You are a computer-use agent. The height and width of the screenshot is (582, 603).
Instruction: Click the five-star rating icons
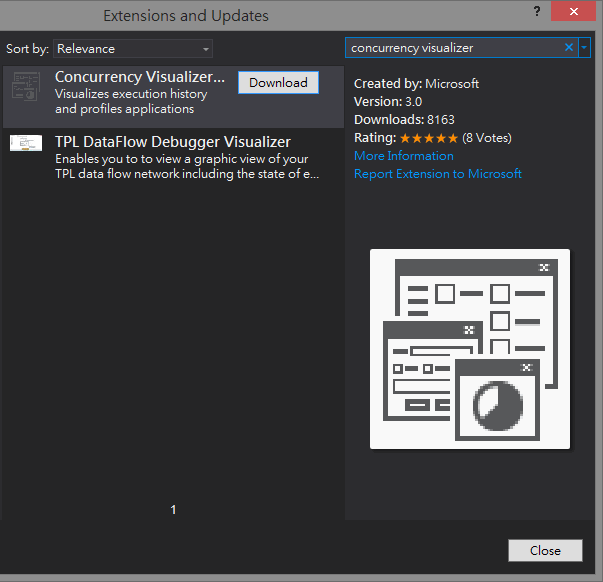click(428, 138)
